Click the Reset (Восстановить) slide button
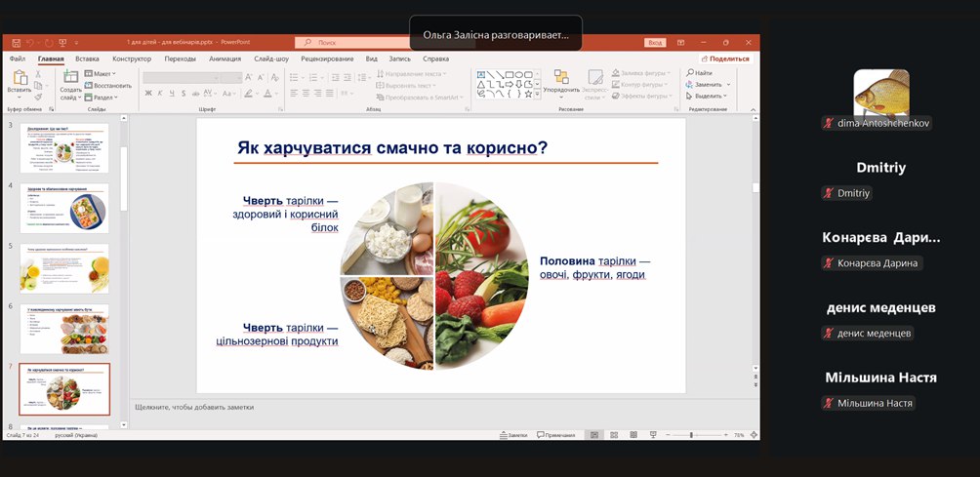The image size is (980, 477). pos(107,85)
